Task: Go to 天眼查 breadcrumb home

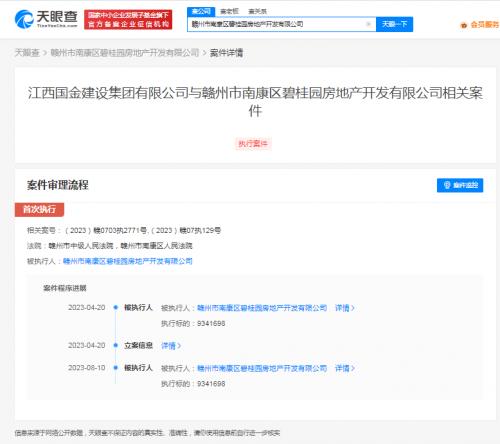Action: point(27,53)
